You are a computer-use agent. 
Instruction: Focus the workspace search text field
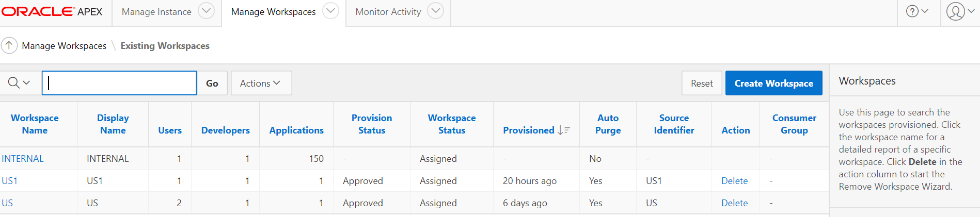click(x=119, y=83)
